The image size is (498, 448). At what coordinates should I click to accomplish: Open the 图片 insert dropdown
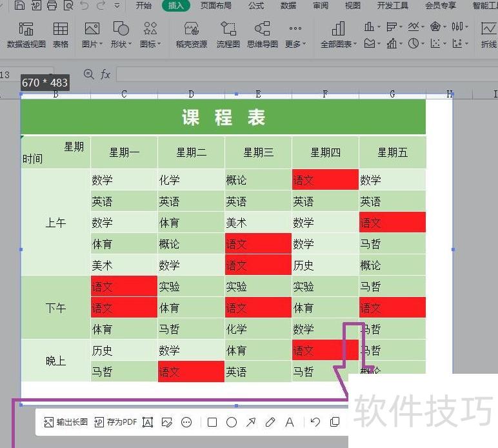(x=92, y=35)
